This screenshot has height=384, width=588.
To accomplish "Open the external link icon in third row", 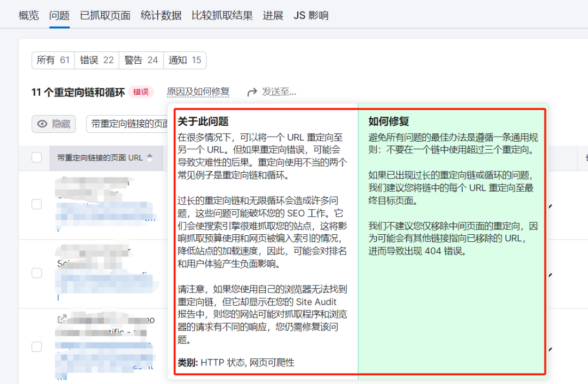I will pyautogui.click(x=62, y=319).
